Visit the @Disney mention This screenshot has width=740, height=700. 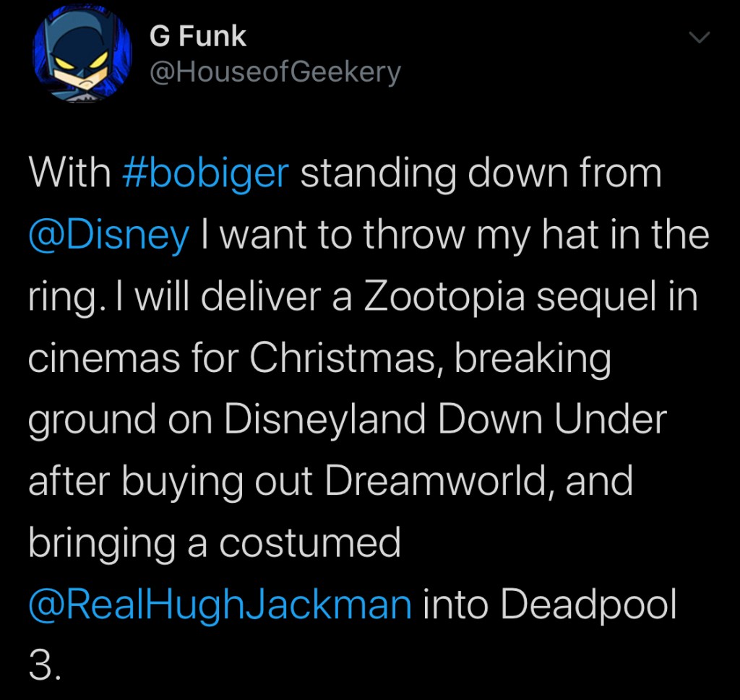coord(109,236)
